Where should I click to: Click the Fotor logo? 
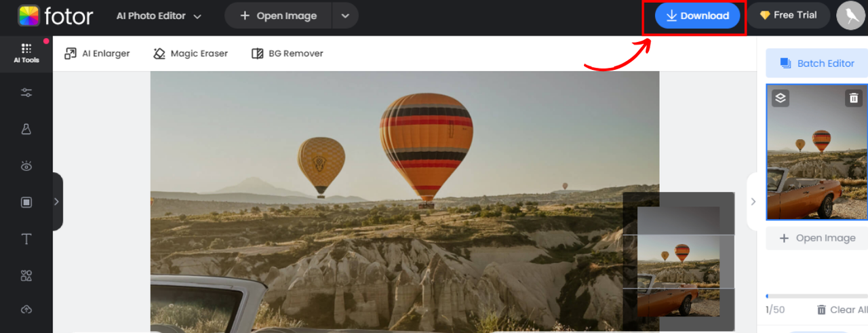click(56, 16)
